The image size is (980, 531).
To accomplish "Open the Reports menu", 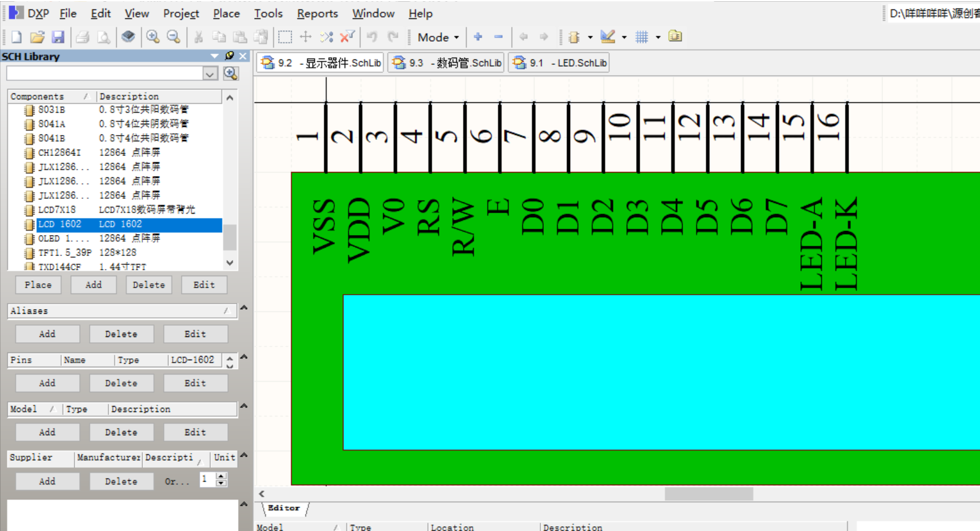I will [317, 13].
